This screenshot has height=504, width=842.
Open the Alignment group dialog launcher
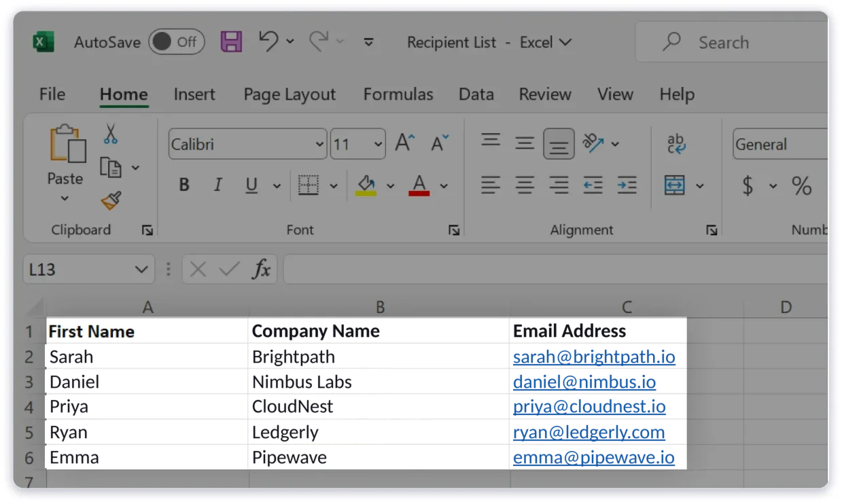click(x=712, y=231)
